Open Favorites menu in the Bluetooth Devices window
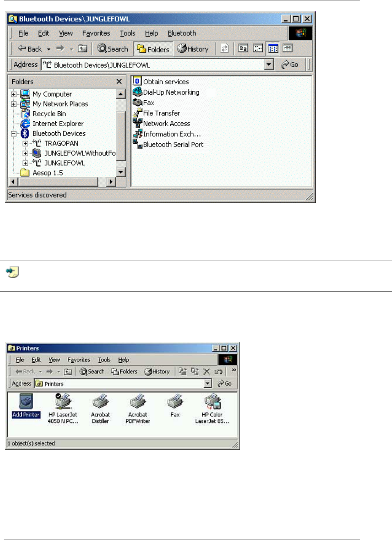This screenshot has width=392, height=540. click(96, 33)
